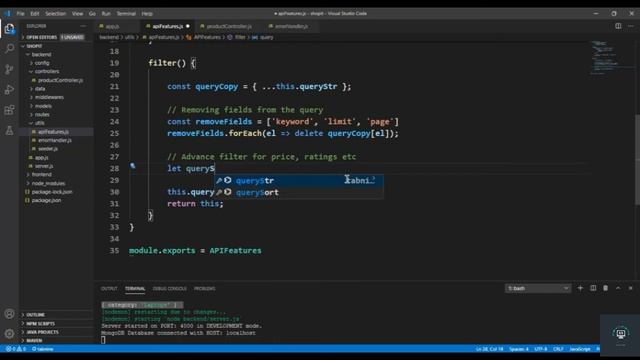Click the split editor icon at top right

point(618,26)
